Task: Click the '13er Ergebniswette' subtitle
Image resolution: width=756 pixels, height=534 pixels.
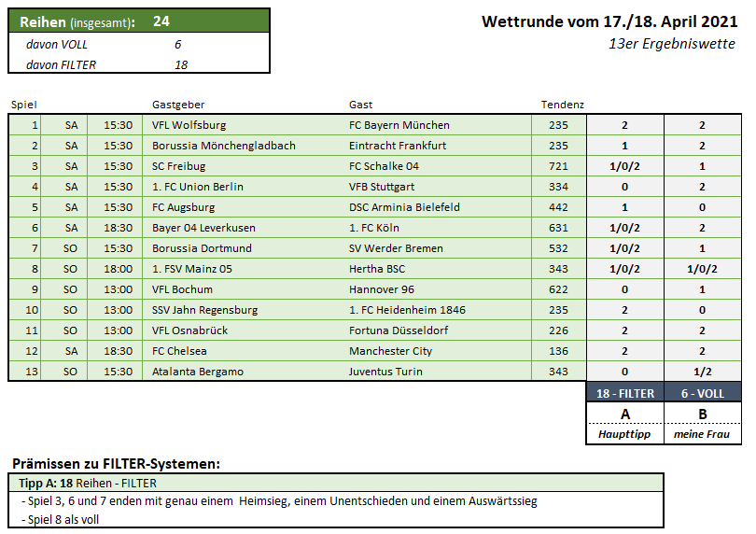Action: coord(672,44)
